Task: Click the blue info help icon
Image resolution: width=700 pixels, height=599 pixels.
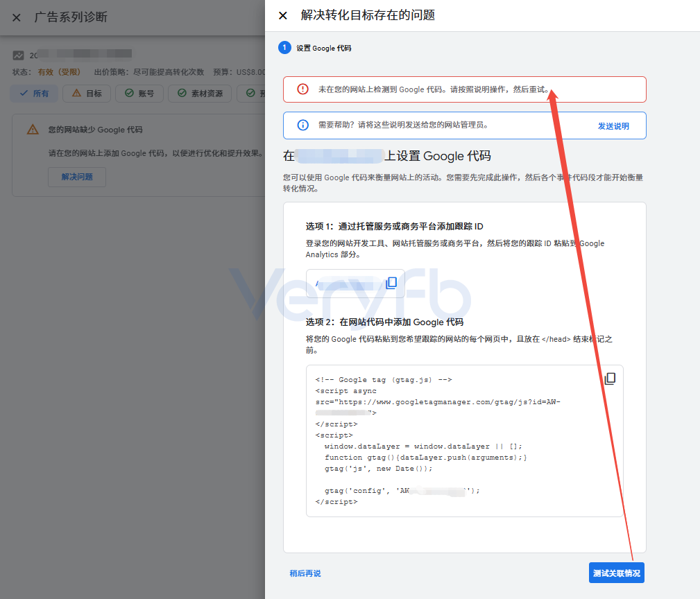Action: tap(302, 125)
